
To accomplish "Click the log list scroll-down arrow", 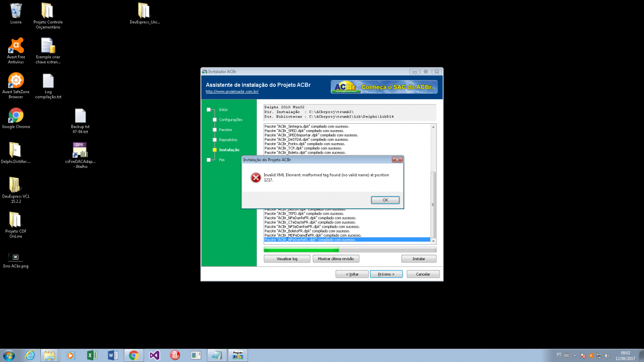I will click(x=434, y=241).
